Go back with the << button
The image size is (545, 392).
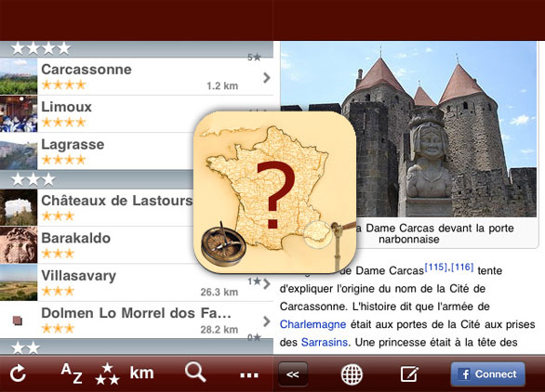tap(293, 374)
